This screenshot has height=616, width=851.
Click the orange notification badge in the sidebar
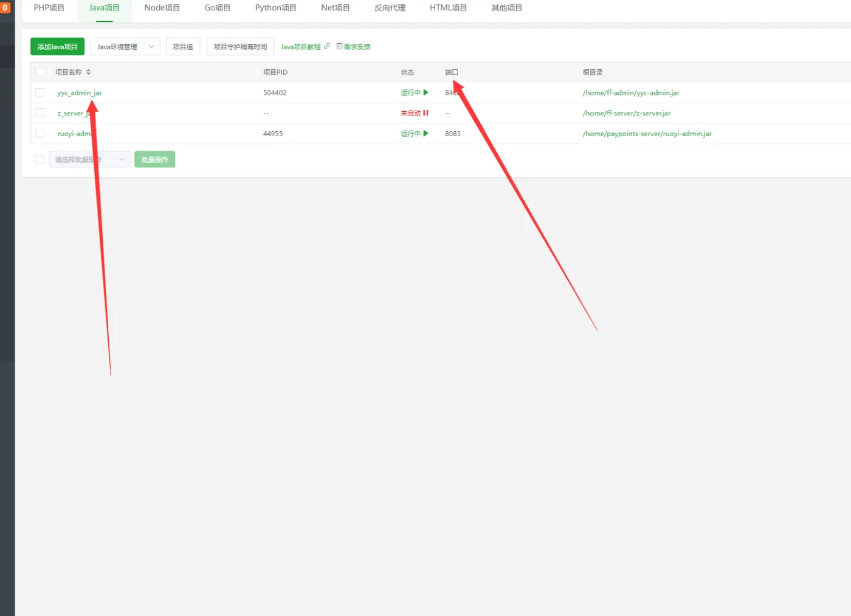click(x=5, y=8)
